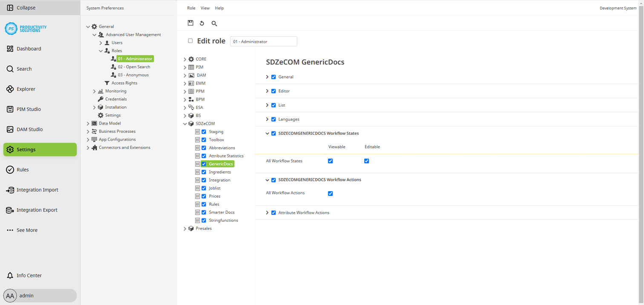Select Explorer in the left sidebar
Image resolution: width=644 pixels, height=305 pixels.
tap(27, 89)
